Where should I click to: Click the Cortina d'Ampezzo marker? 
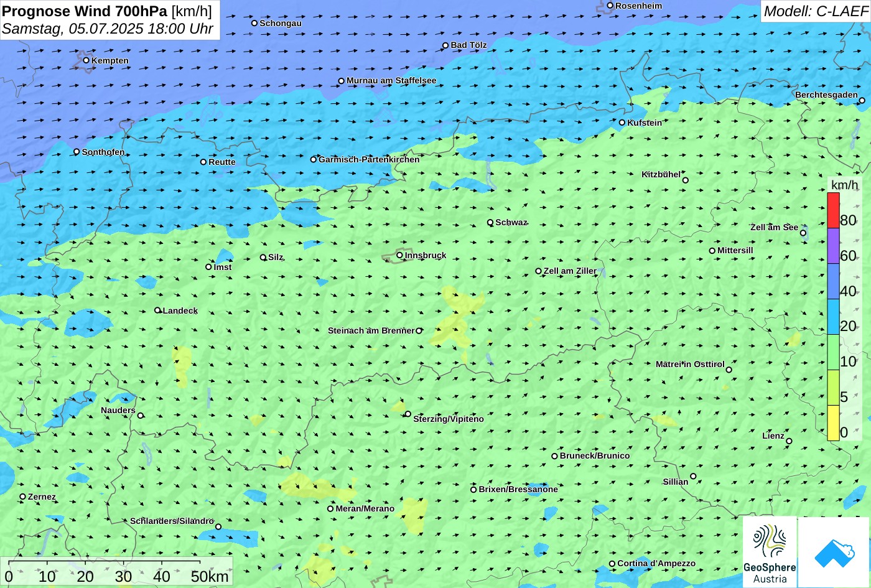612,564
